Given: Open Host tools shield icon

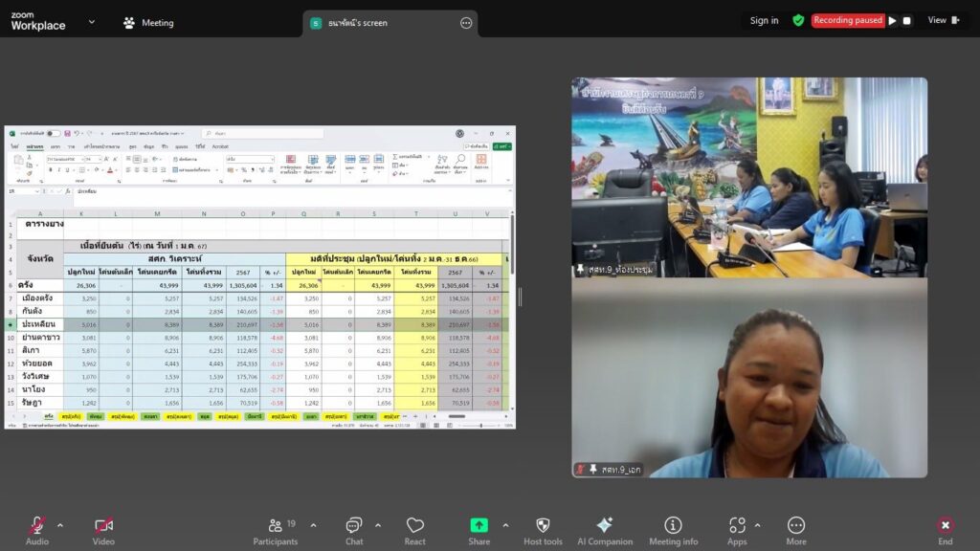Looking at the screenshot, I should (543, 526).
